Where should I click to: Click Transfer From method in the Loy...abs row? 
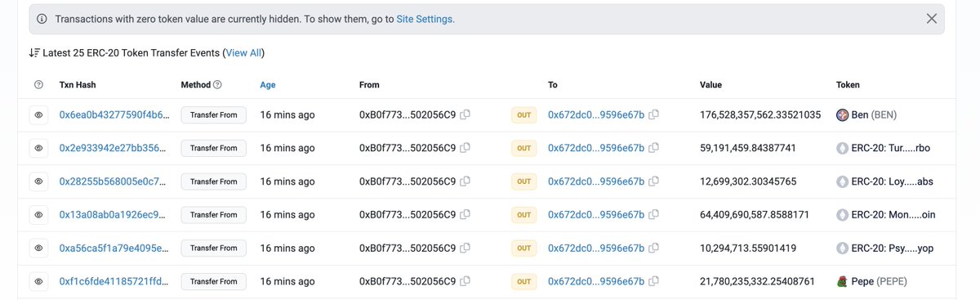(x=213, y=181)
